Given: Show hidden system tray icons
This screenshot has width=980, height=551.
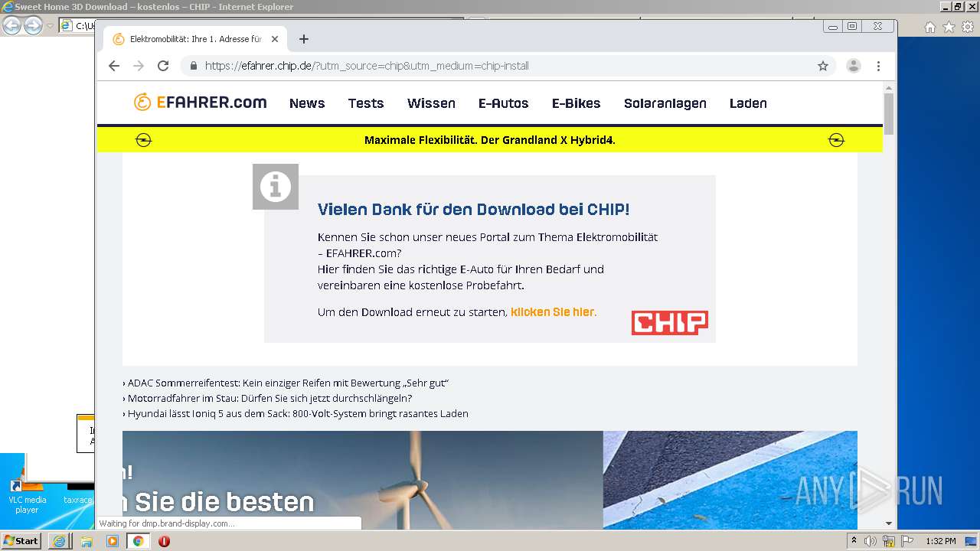Looking at the screenshot, I should pyautogui.click(x=854, y=541).
